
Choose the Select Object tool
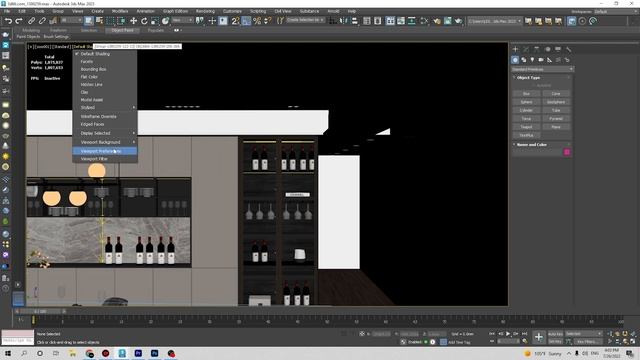[x=89, y=21]
